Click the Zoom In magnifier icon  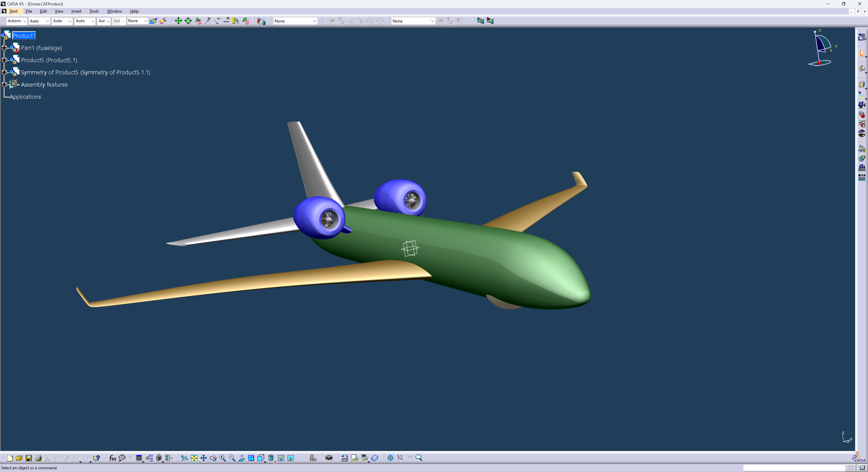pos(222,458)
